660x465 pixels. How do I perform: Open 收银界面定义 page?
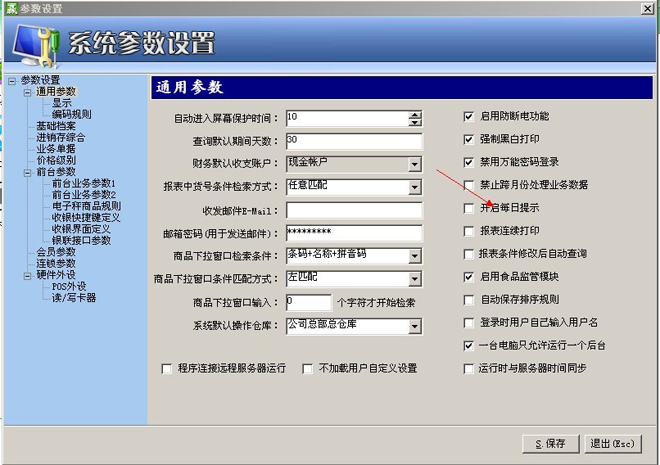[x=81, y=229]
